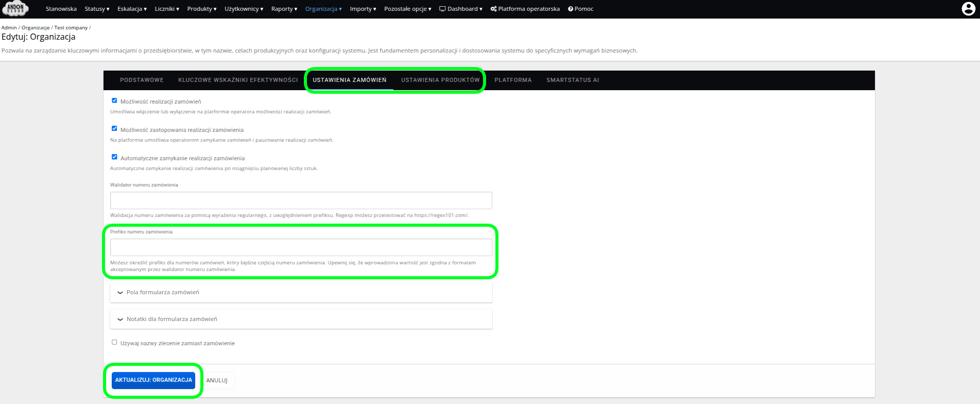
Task: Click the Pomoc help question icon
Action: pos(580,9)
